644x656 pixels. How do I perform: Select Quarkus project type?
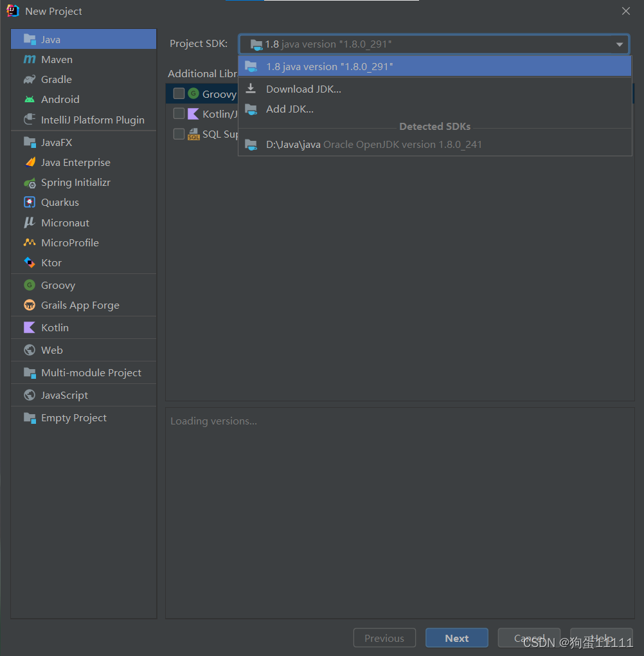click(84, 203)
